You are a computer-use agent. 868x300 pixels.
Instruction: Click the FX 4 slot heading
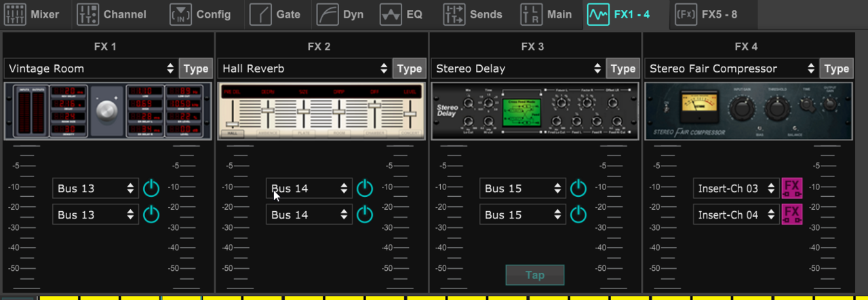pos(746,47)
